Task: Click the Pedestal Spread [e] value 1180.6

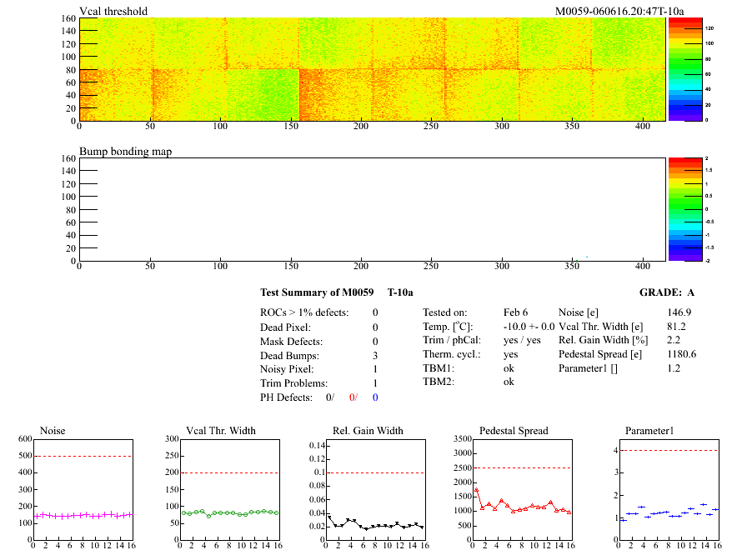Action: point(681,355)
